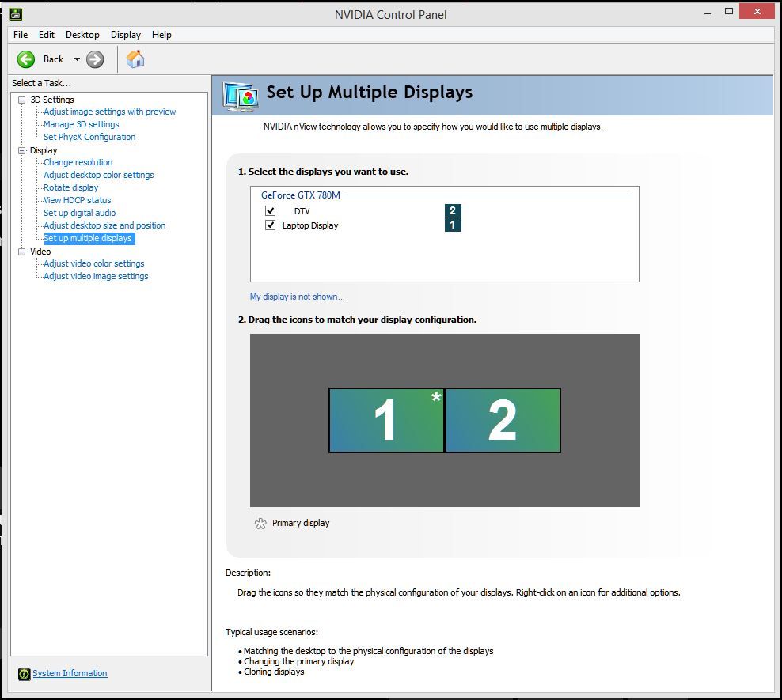Select the 3D Settings category label
This screenshot has height=700, width=782.
click(52, 100)
